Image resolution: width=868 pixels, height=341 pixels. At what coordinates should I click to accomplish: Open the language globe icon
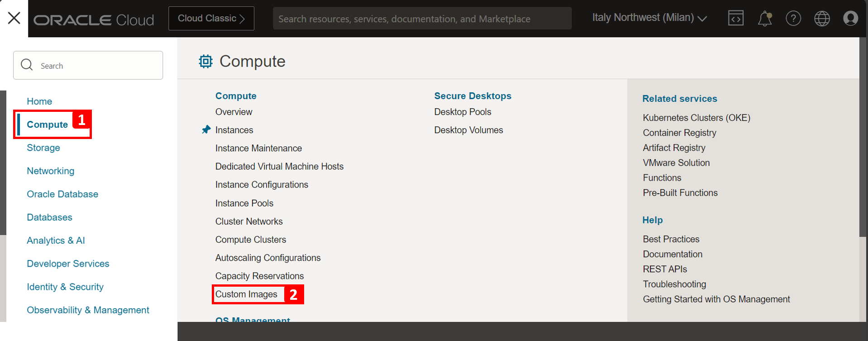tap(822, 18)
